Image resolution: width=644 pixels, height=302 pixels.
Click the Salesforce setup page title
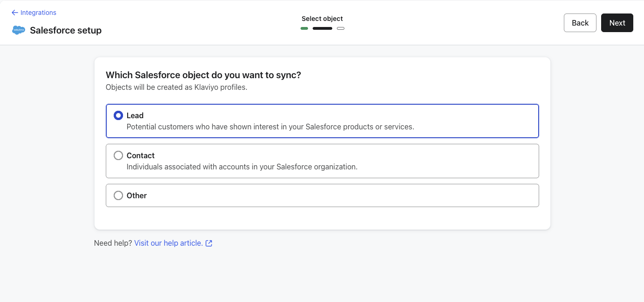[66, 30]
